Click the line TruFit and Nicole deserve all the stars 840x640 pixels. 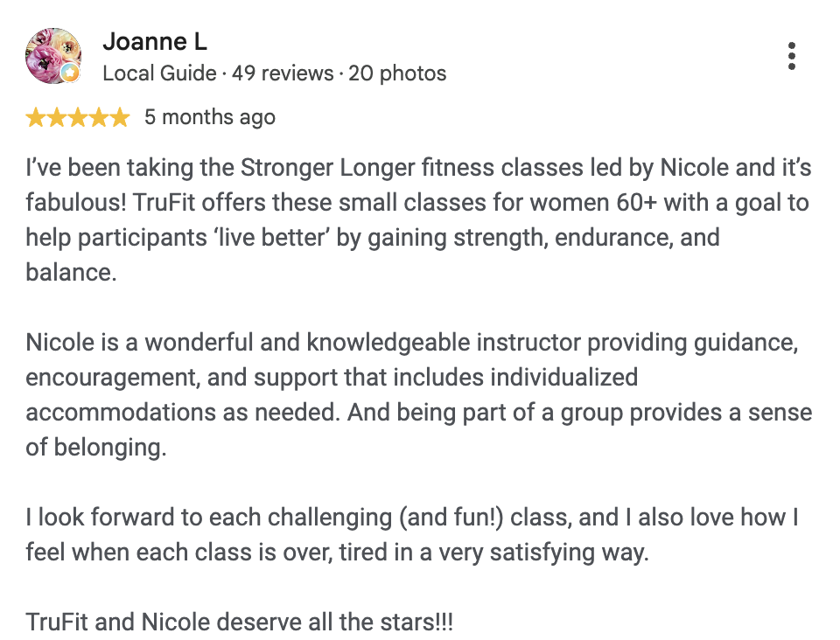pyautogui.click(x=240, y=622)
